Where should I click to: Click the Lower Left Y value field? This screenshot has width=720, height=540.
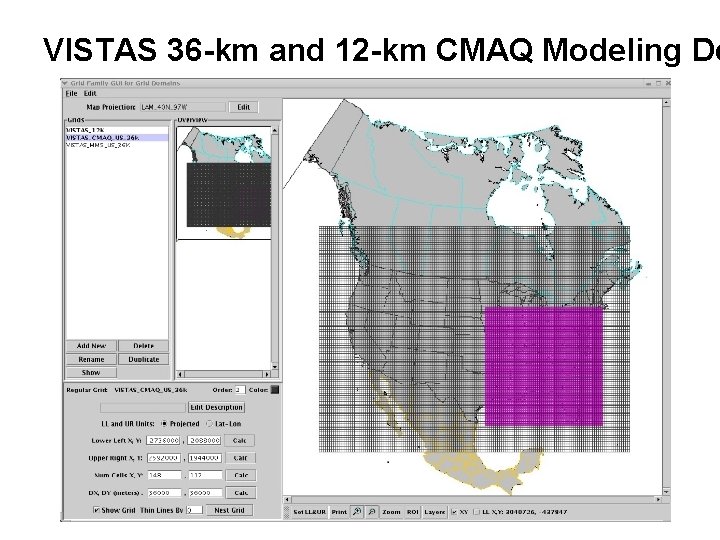tap(204, 440)
